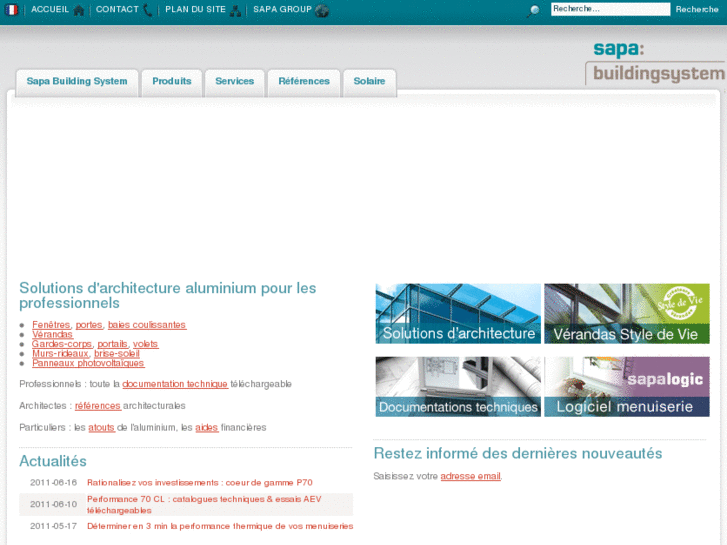Follow the baies coulissantes link
The image size is (727, 545).
coord(147,325)
